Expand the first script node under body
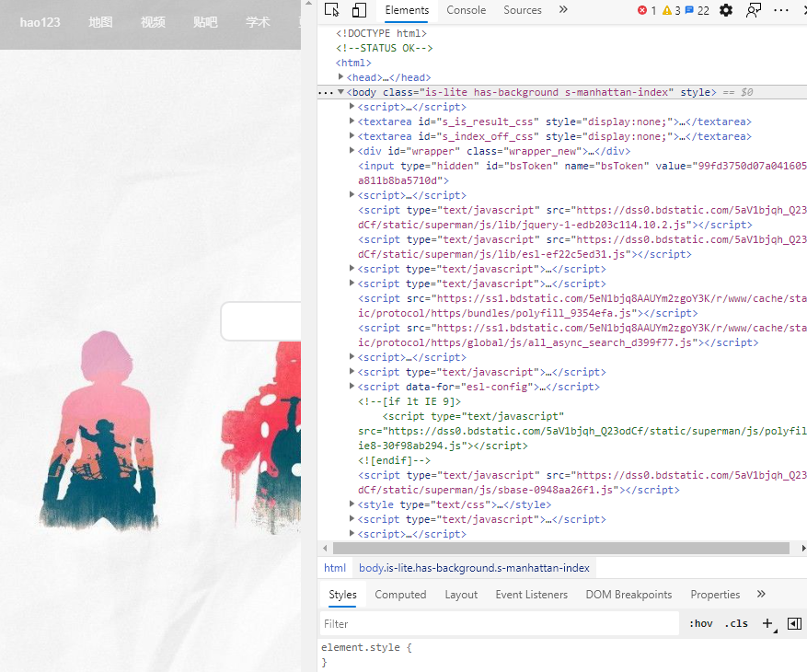Screen dimensions: 807x672 click(x=352, y=106)
